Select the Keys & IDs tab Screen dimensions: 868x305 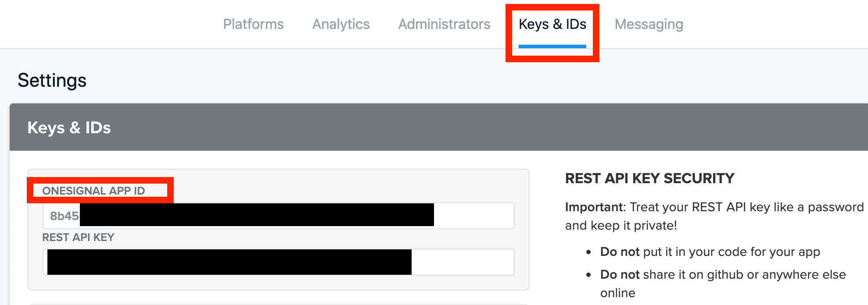[552, 24]
